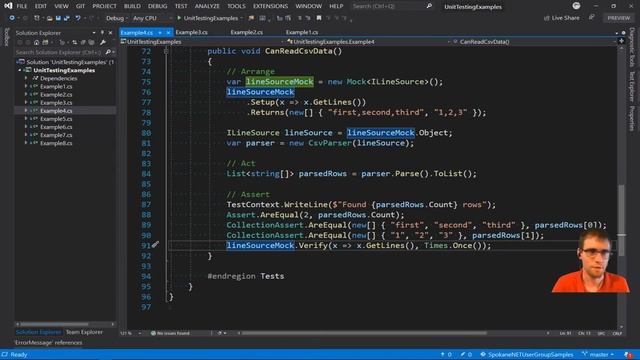This screenshot has width=640, height=360.
Task: Click the unpushed commits indicator in status bar
Action: pyautogui.click(x=446, y=355)
